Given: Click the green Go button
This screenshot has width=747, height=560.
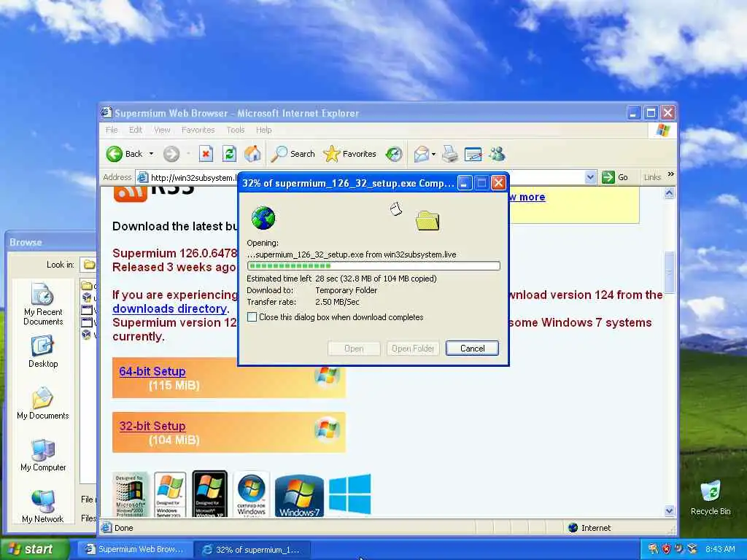Looking at the screenshot, I should [x=615, y=177].
